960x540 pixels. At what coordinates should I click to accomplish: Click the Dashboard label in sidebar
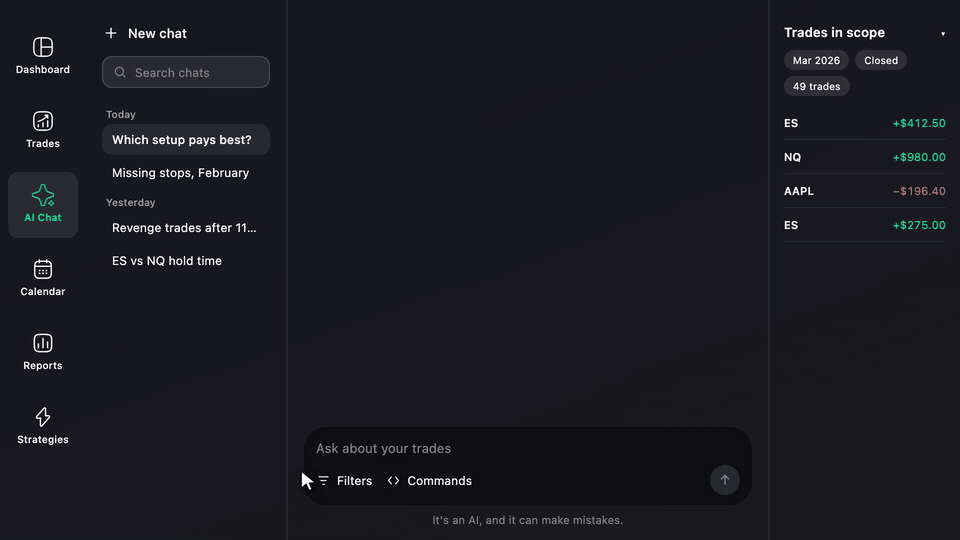point(43,69)
